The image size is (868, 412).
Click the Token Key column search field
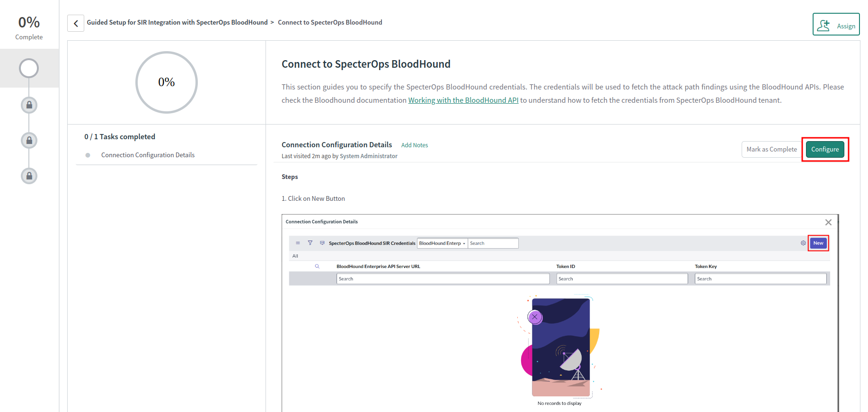(x=761, y=279)
